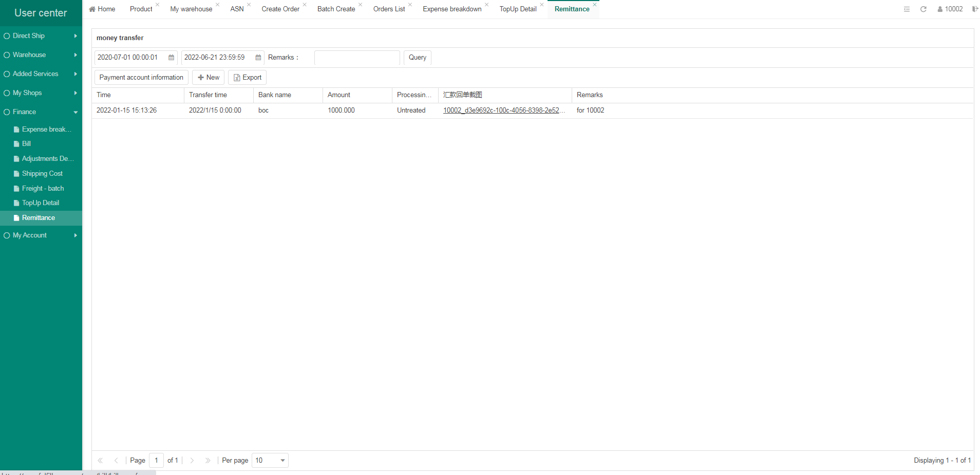Close the Product tab

point(157,5)
